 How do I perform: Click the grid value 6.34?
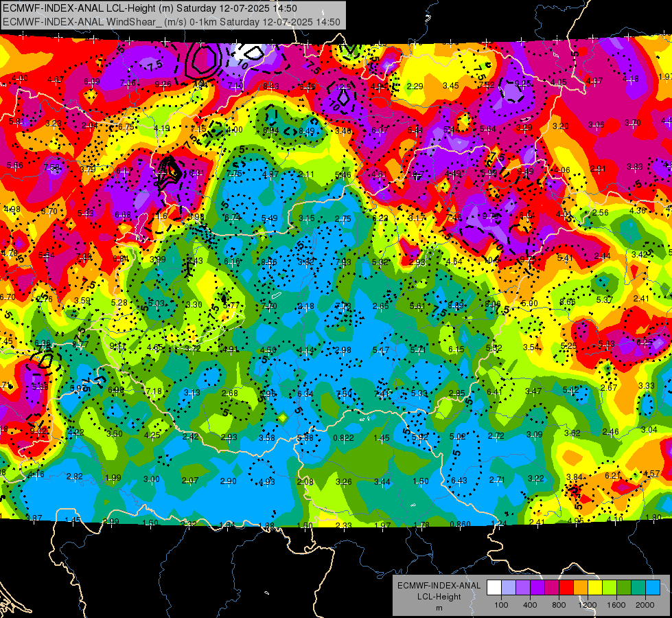pyautogui.click(x=305, y=393)
